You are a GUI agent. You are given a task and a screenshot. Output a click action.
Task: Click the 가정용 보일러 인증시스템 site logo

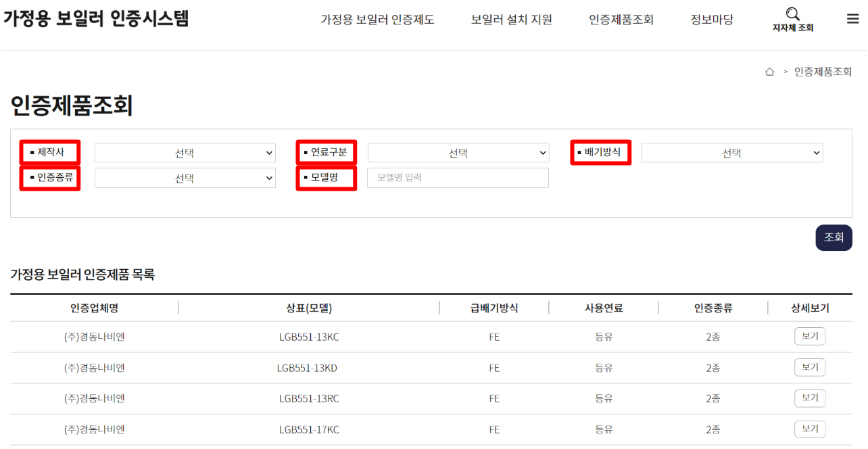tap(97, 19)
